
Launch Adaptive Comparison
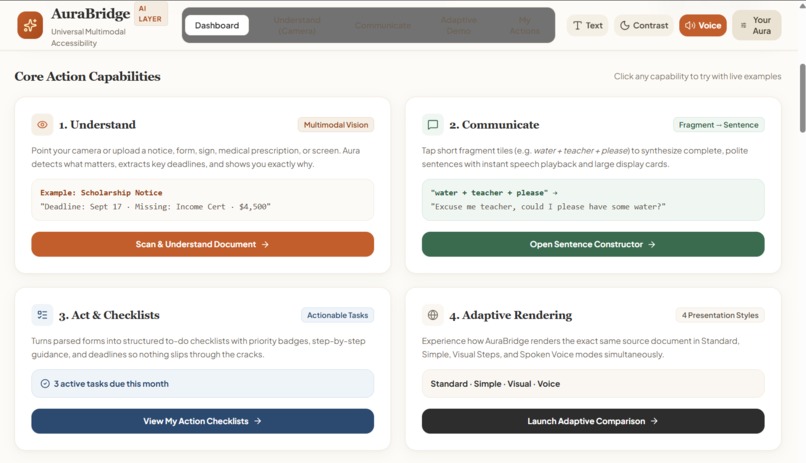[x=593, y=421]
